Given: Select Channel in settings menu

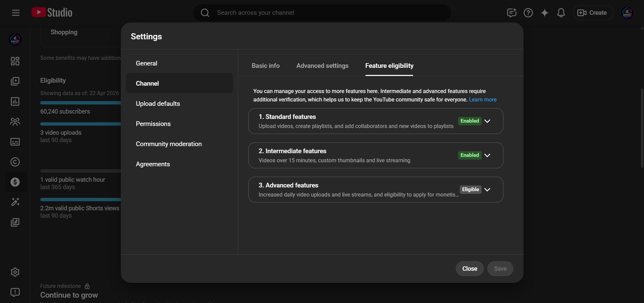Looking at the screenshot, I should coord(179,83).
